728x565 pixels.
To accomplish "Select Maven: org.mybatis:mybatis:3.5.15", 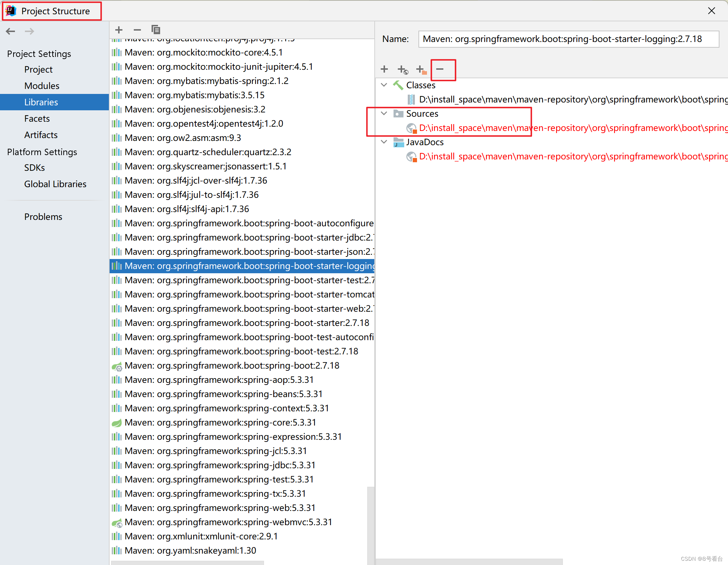I will click(242, 95).
